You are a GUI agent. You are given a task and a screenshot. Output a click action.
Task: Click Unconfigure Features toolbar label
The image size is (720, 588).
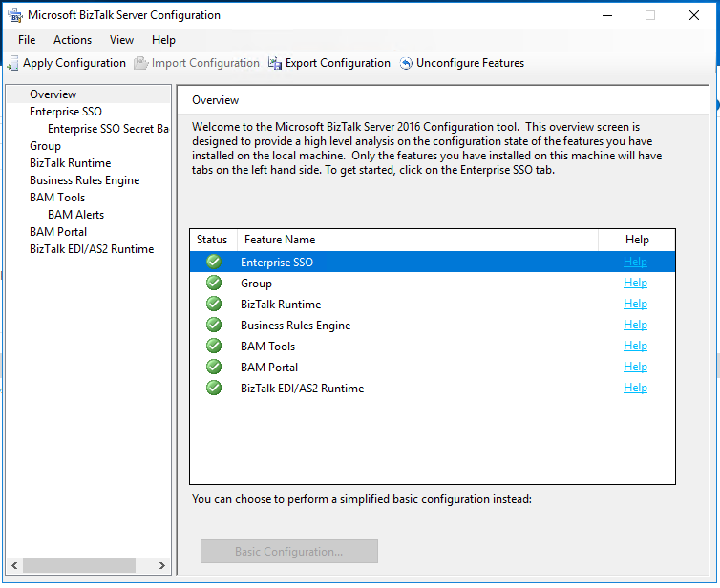[470, 63]
